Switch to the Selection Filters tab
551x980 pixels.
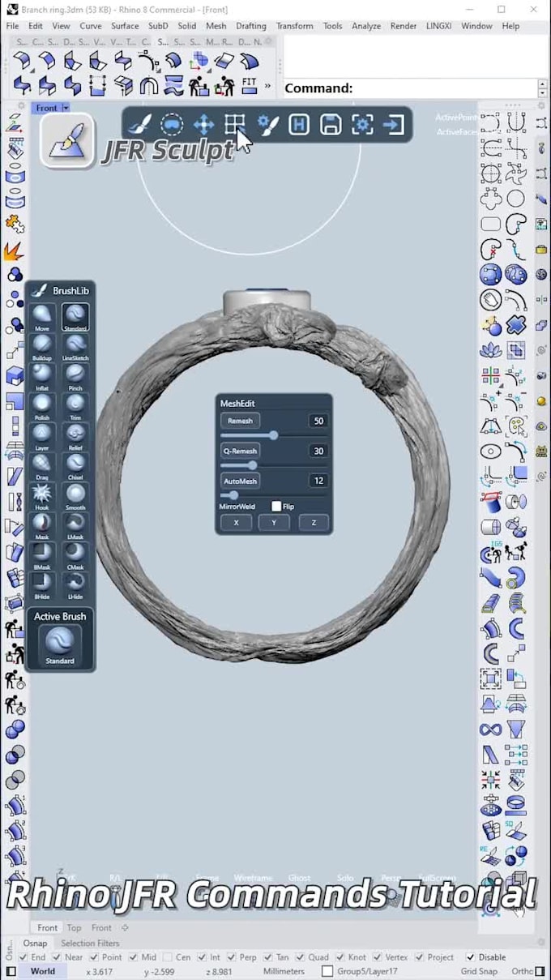90,943
